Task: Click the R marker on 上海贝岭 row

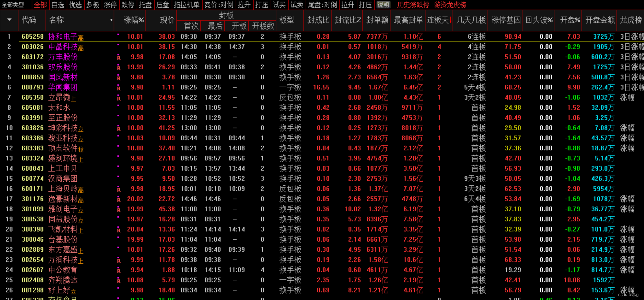Action: [119, 189]
